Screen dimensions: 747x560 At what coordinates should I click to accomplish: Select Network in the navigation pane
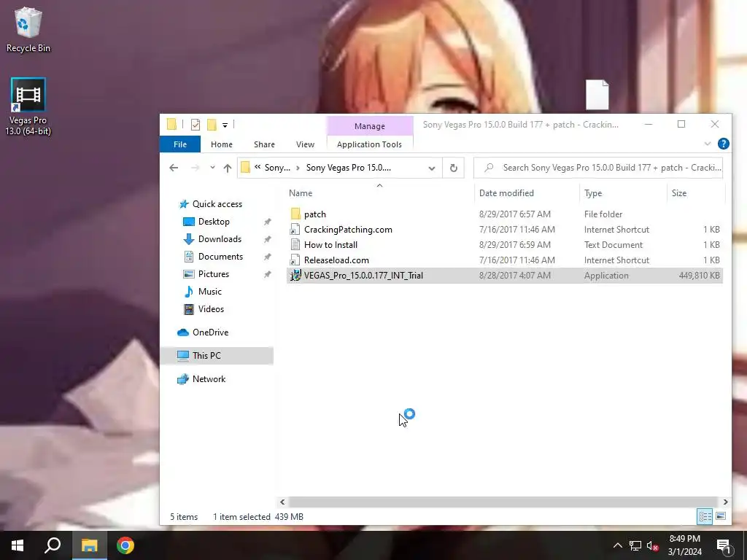coord(209,379)
